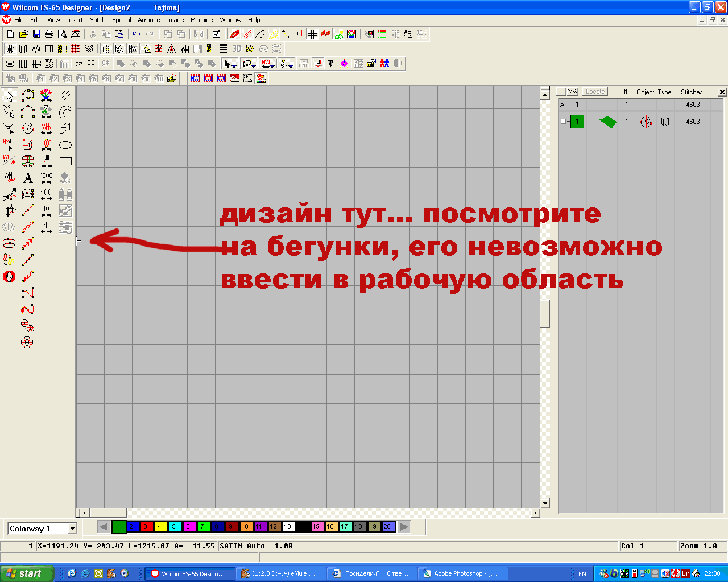Open the Insert menu
Screen dimensions: 728x582
pos(75,20)
